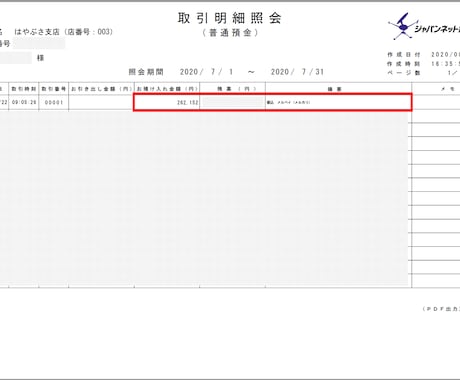Click the redacted account number field
The width and height of the screenshot is (460, 380).
[x=39, y=43]
